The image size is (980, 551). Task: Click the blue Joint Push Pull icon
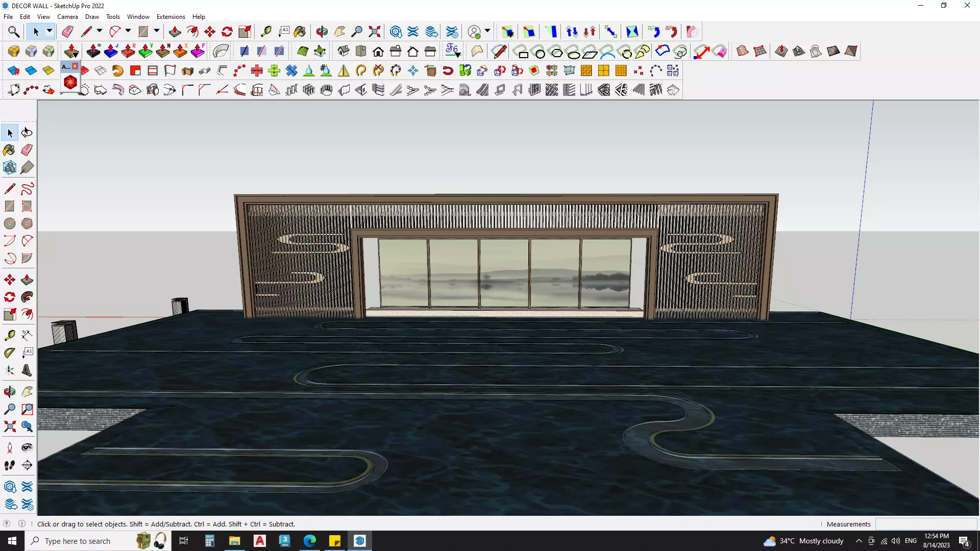(111, 51)
